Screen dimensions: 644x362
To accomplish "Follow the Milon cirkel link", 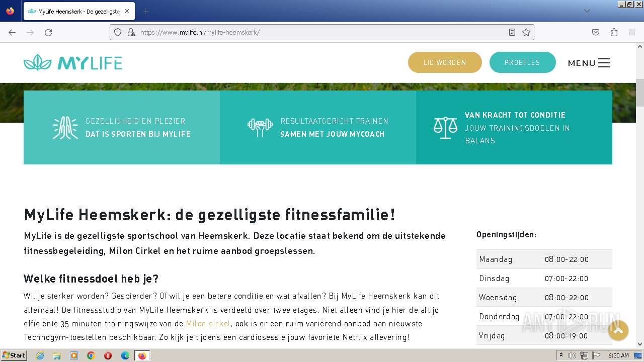I will point(208,323).
